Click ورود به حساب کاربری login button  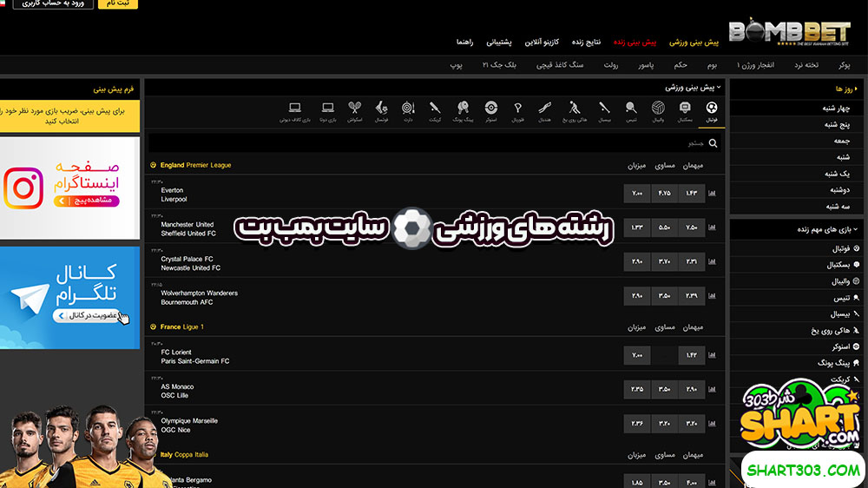(x=53, y=3)
